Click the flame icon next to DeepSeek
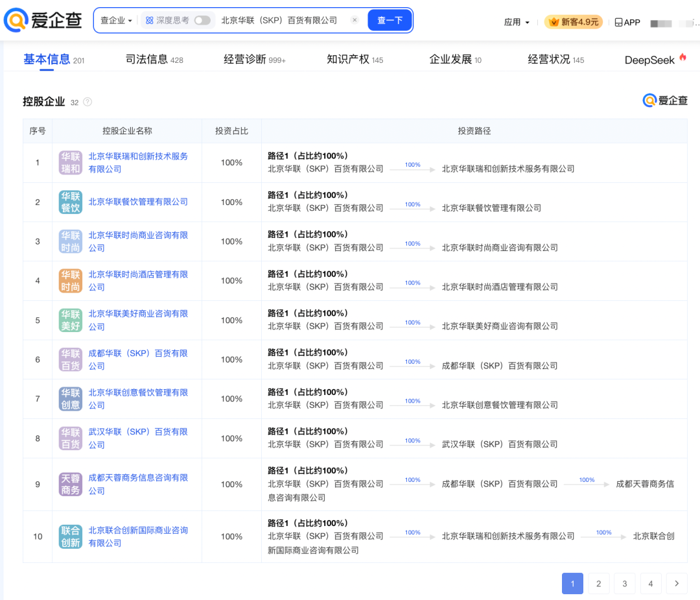The image size is (700, 600). click(x=684, y=58)
